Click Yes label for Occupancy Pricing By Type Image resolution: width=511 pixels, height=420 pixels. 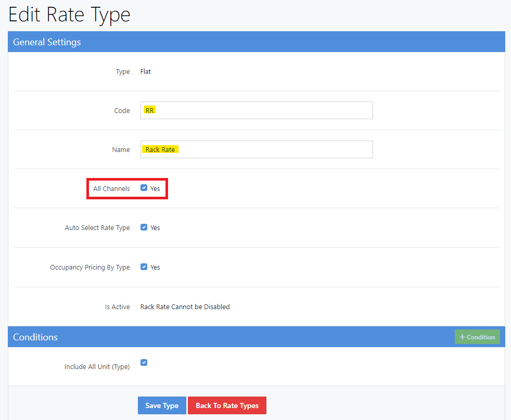tap(155, 268)
